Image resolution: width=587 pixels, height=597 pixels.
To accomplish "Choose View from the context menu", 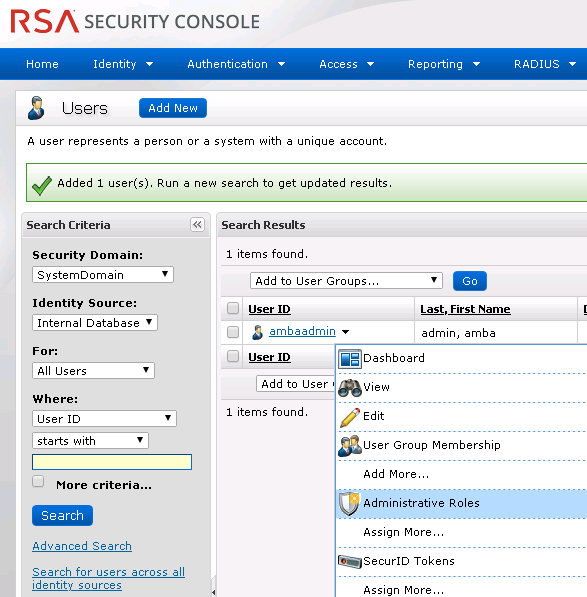I will (x=461, y=388).
